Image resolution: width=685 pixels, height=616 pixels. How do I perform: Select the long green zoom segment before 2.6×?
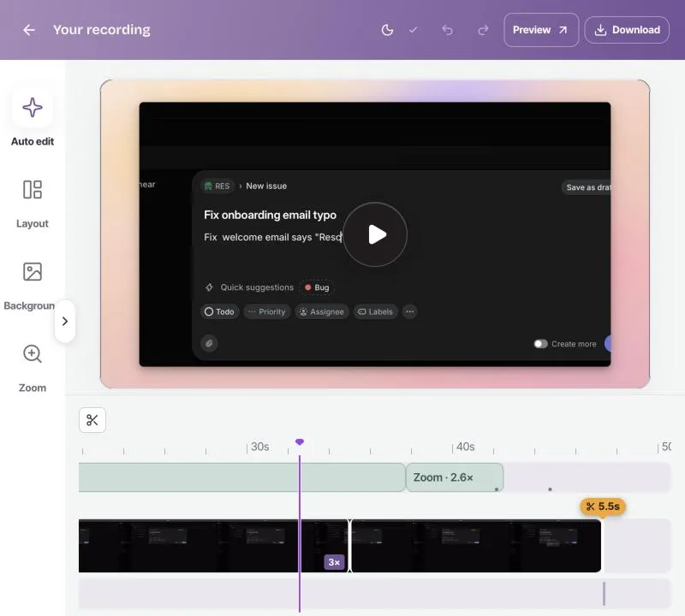click(x=242, y=477)
